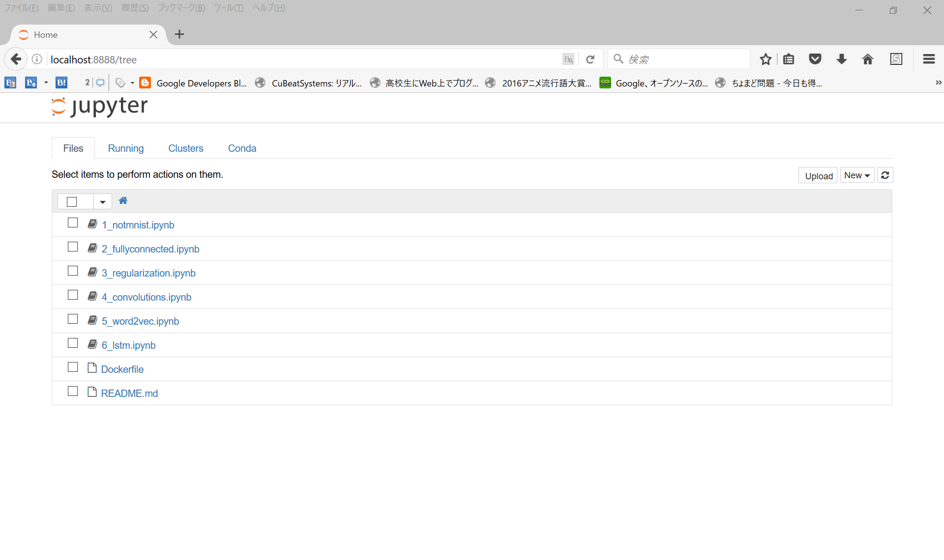The height and width of the screenshot is (560, 944).
Task: Open the README.md file link
Action: [129, 393]
